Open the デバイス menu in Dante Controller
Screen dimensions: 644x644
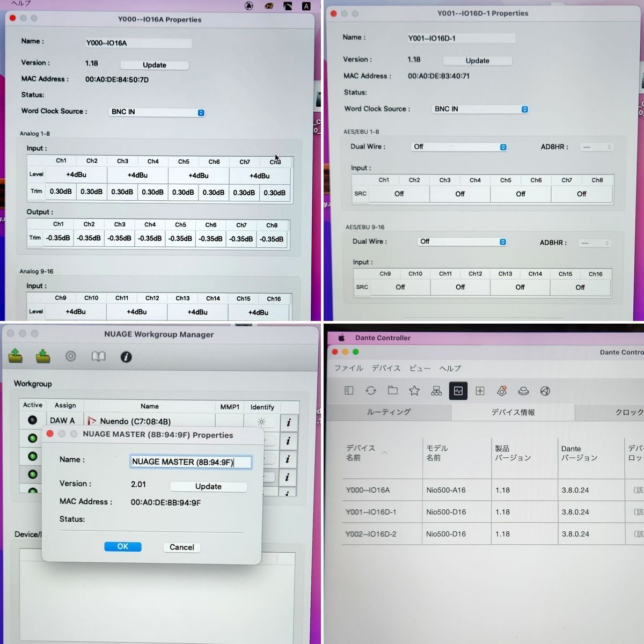[x=386, y=368]
